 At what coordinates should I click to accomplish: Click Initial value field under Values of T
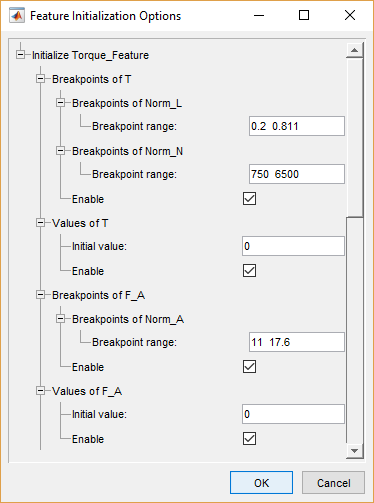pyautogui.click(x=293, y=246)
